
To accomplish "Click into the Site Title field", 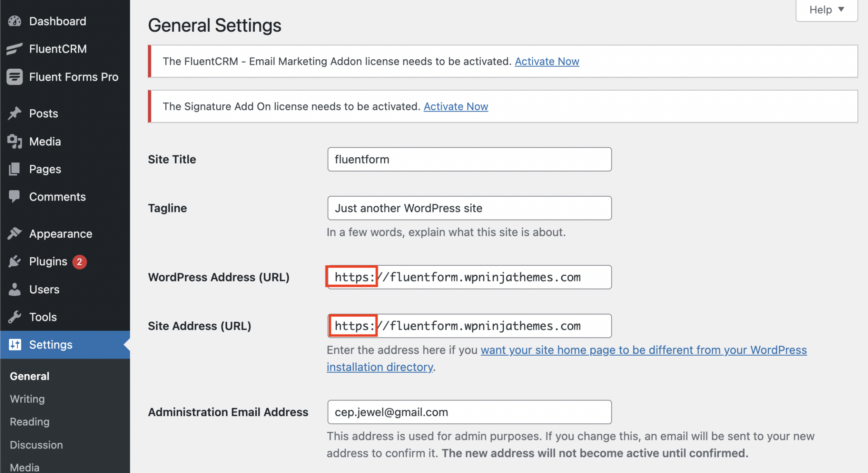I will [469, 159].
